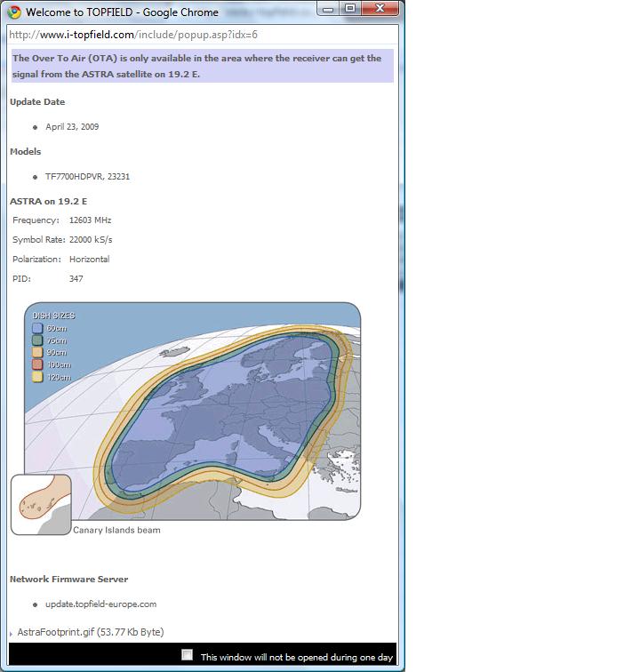The image size is (640, 672).
Task: Minimize the Chrome popup window
Action: pyautogui.click(x=328, y=9)
